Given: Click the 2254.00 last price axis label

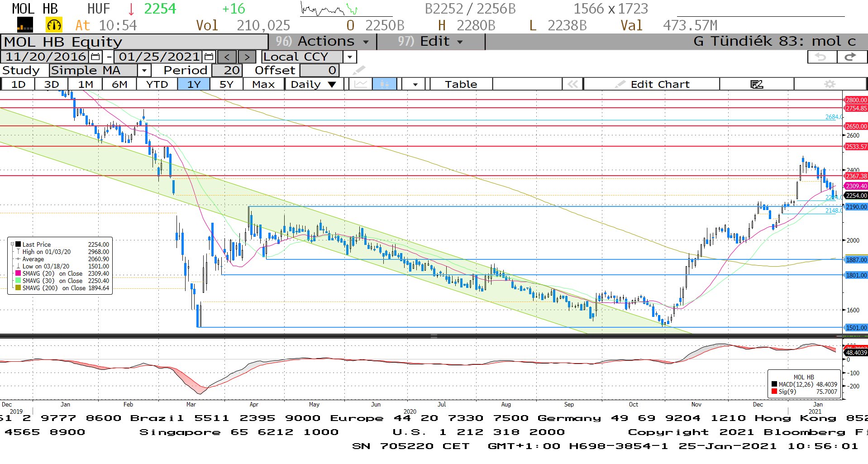Looking at the screenshot, I should pos(856,196).
